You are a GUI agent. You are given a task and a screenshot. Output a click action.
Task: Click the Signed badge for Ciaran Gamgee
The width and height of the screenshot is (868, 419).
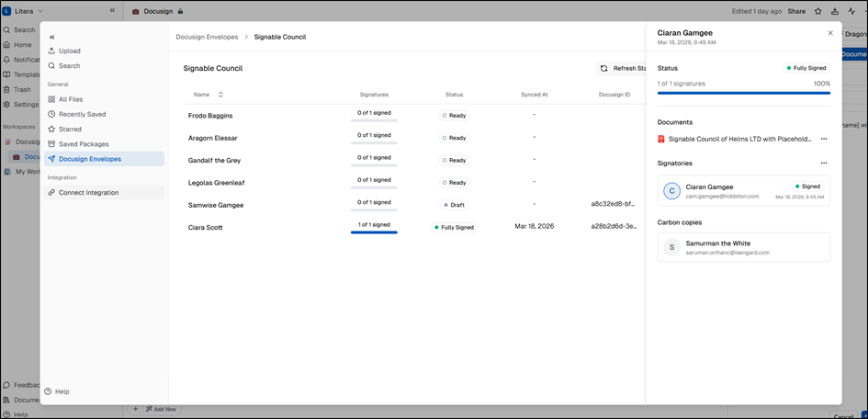[x=807, y=187]
